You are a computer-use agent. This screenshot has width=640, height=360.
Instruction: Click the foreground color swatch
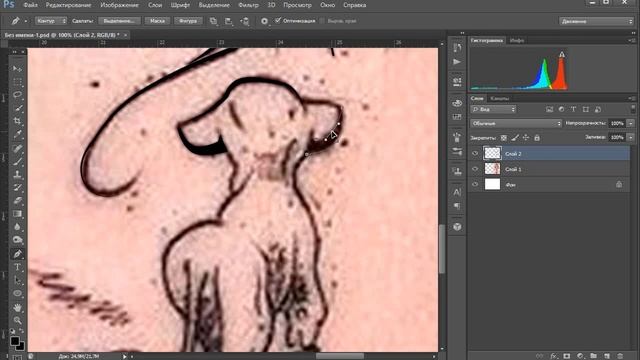pos(15,340)
